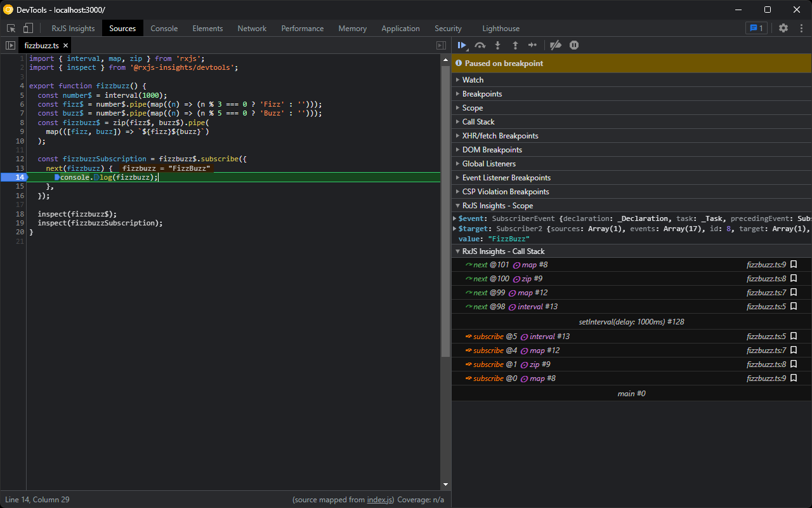Select an element to inspect
812x508 pixels.
pyautogui.click(x=11, y=28)
